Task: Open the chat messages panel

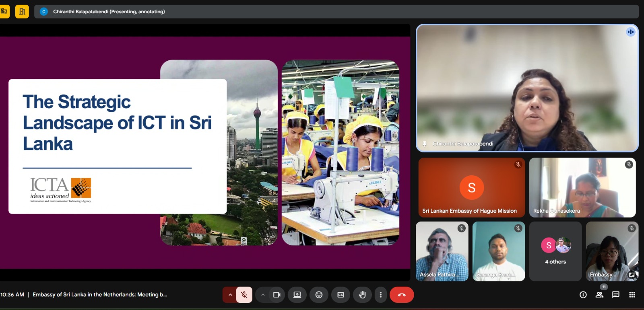Action: tap(615, 295)
